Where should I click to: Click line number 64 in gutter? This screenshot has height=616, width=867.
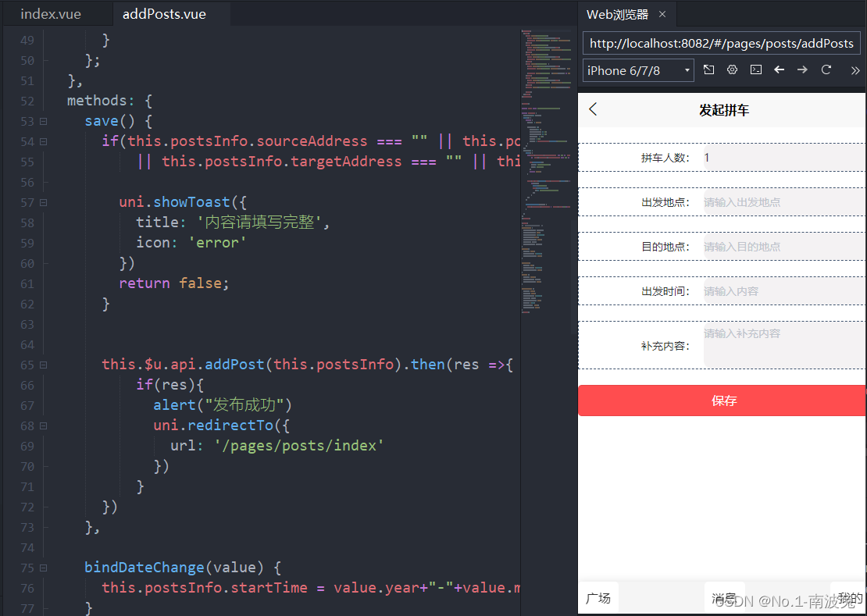(x=27, y=345)
